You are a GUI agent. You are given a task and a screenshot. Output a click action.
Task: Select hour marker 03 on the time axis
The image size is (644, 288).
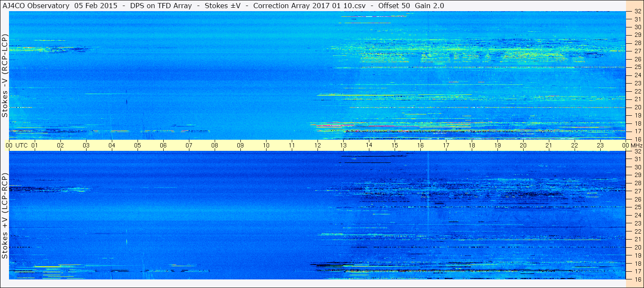click(86, 145)
